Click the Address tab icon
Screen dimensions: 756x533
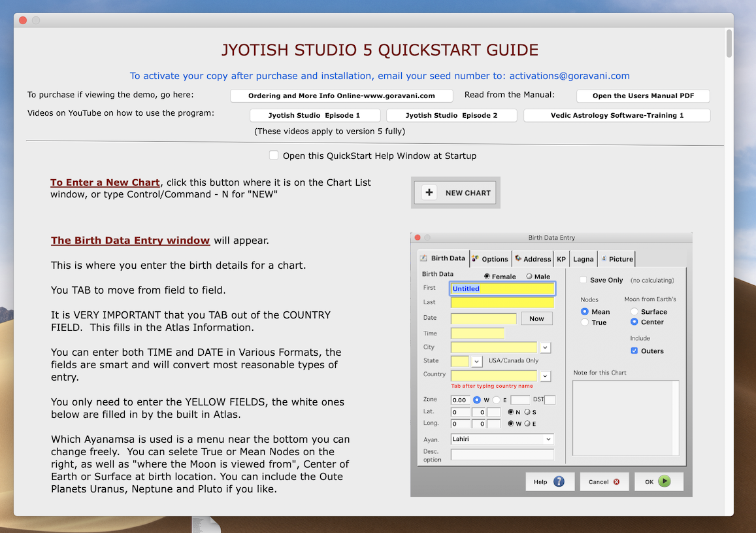(518, 258)
